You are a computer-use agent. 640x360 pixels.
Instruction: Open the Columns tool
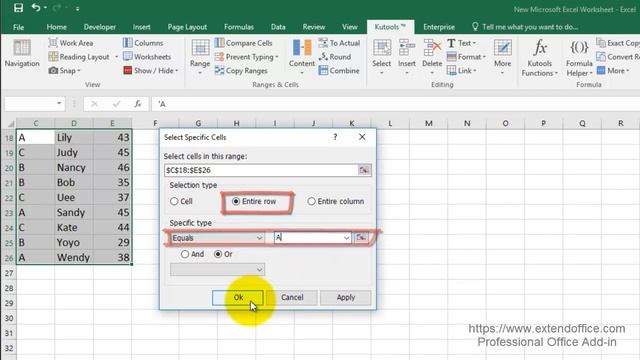pos(143,43)
